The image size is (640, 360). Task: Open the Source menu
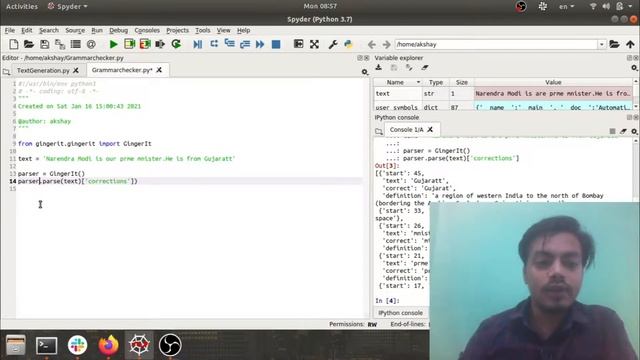[x=75, y=30]
